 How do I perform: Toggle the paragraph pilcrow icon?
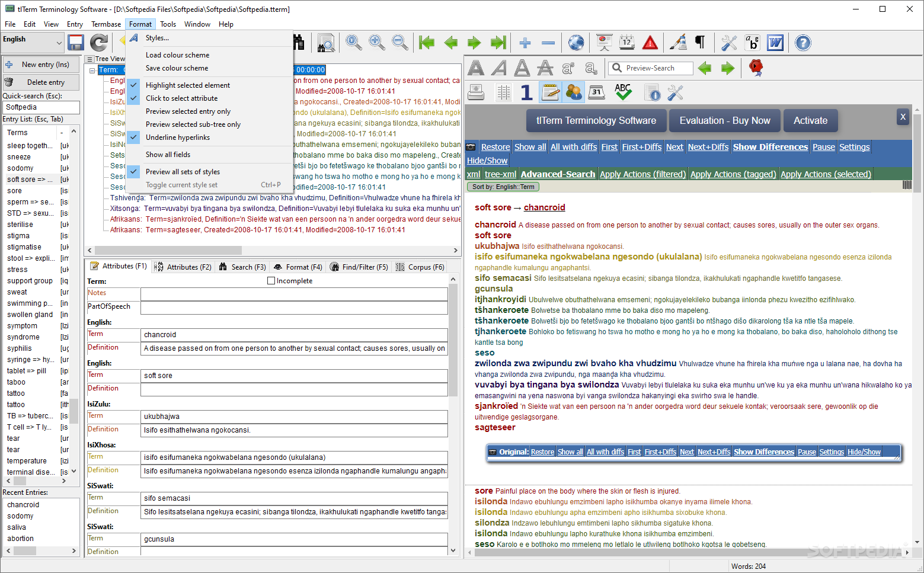click(700, 43)
